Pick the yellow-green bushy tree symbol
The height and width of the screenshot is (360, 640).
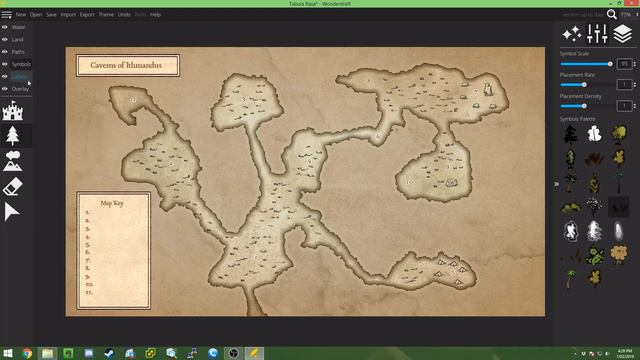[x=619, y=135]
